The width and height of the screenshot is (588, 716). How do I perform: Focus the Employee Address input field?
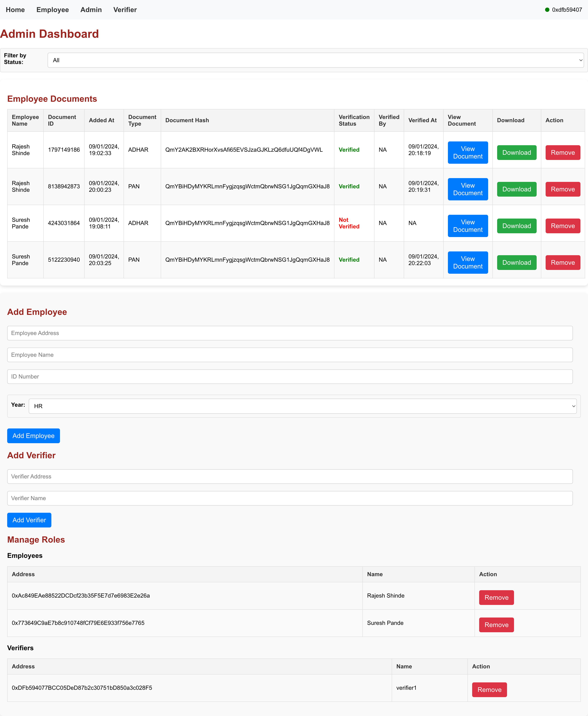(x=290, y=333)
